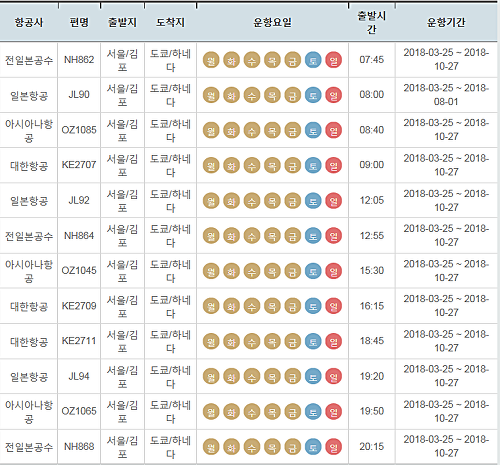Click departure time 19:50
The width and height of the screenshot is (500, 465).
pyautogui.click(x=372, y=411)
